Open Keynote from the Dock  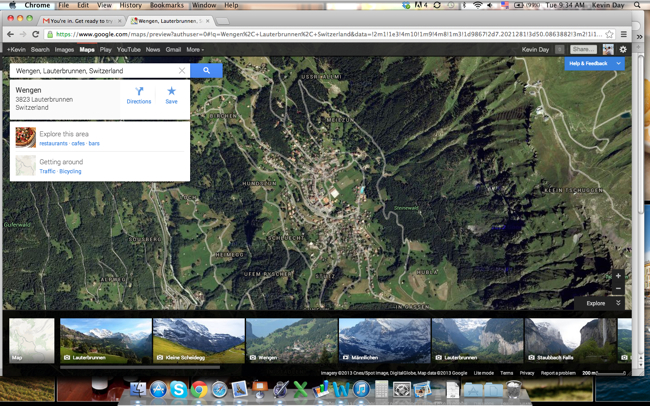pyautogui.click(x=260, y=390)
